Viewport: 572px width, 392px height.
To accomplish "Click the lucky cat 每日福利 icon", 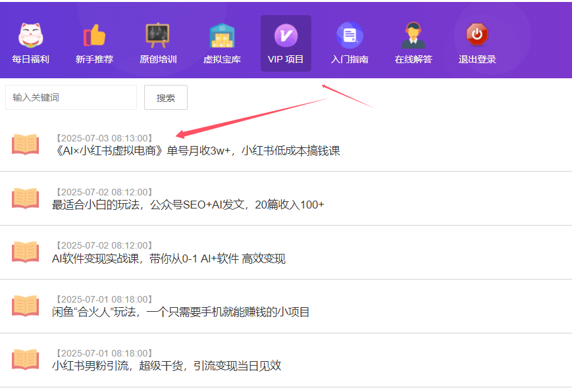I will 31,36.
